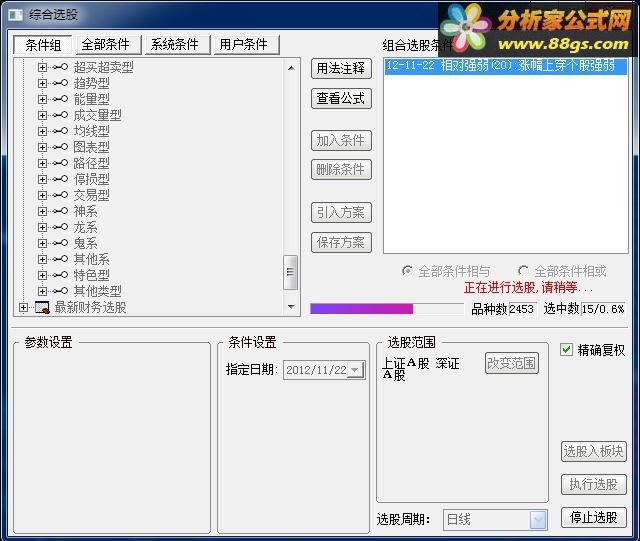Click the 执行选股 button

pyautogui.click(x=593, y=485)
